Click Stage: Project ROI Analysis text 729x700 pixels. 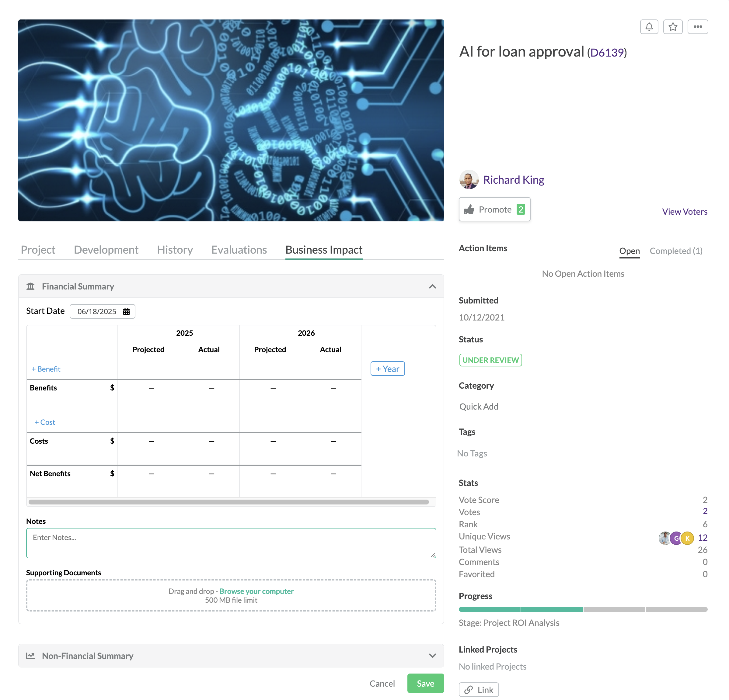509,623
